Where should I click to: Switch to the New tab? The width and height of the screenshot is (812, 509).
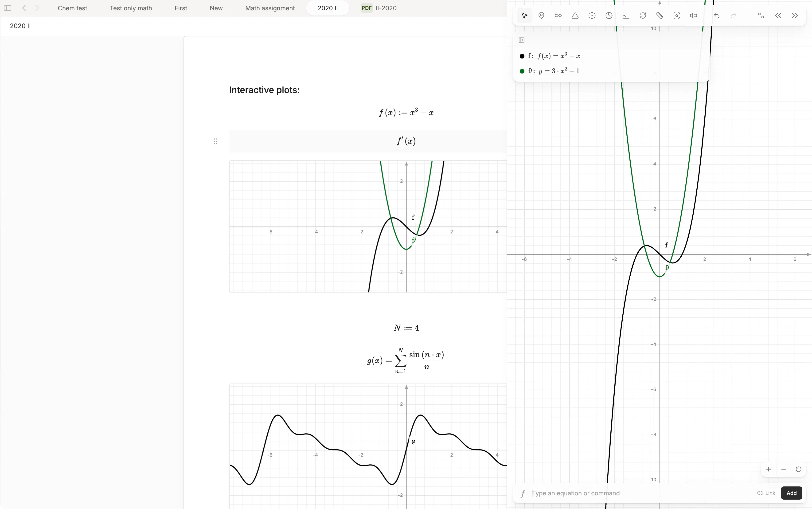[x=216, y=8]
